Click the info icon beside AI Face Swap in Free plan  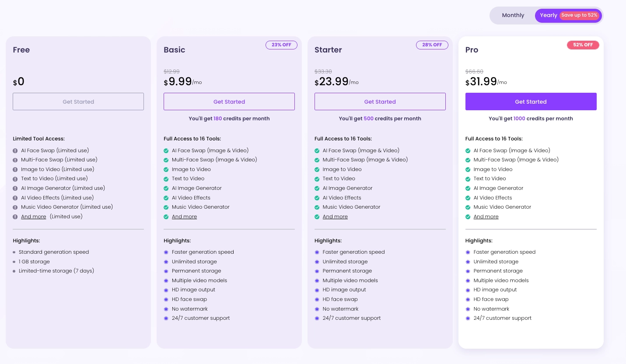tap(15, 150)
